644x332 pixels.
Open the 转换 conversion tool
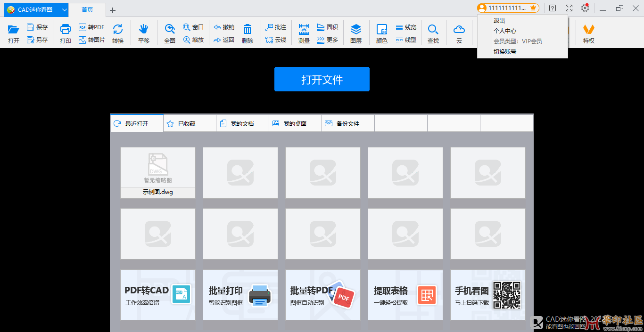click(118, 34)
